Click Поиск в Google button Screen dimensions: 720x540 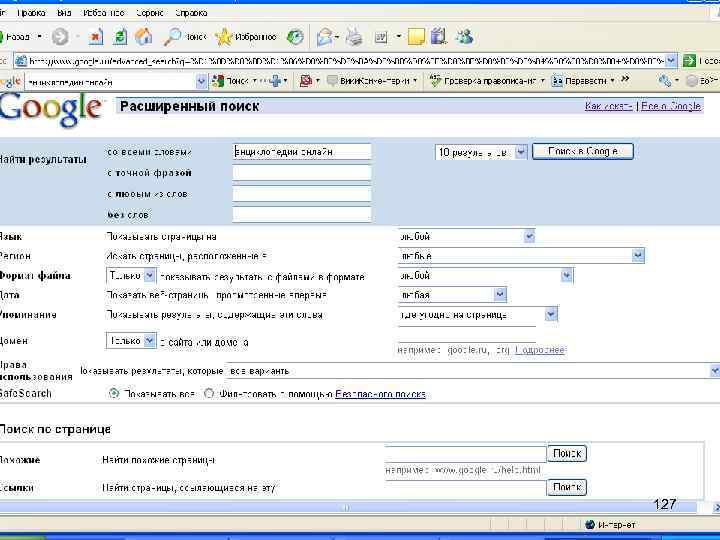[x=583, y=151]
